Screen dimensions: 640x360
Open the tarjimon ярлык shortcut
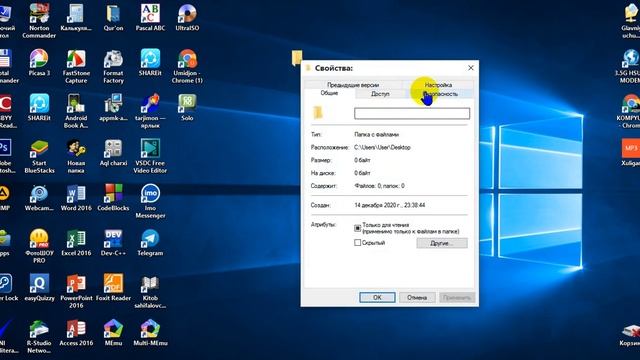coord(150,111)
